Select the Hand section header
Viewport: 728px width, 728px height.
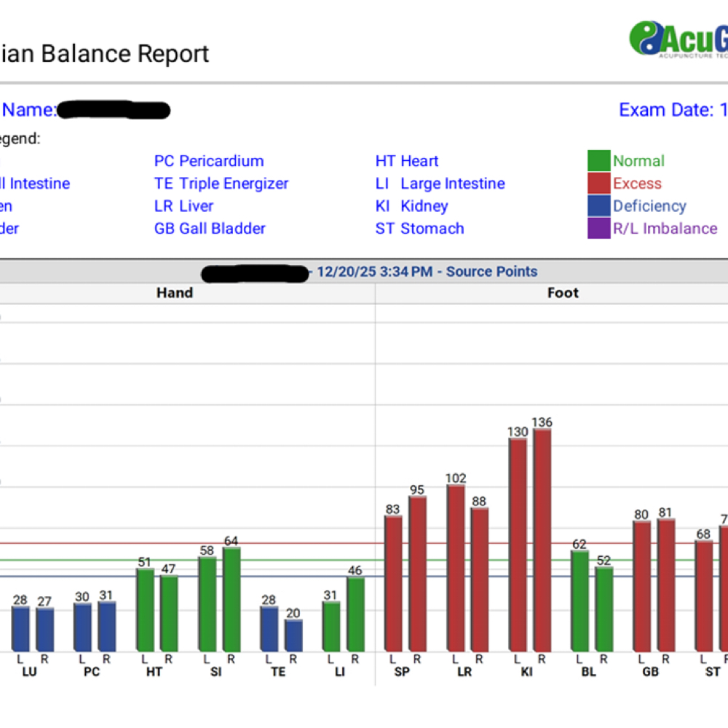pyautogui.click(x=175, y=293)
